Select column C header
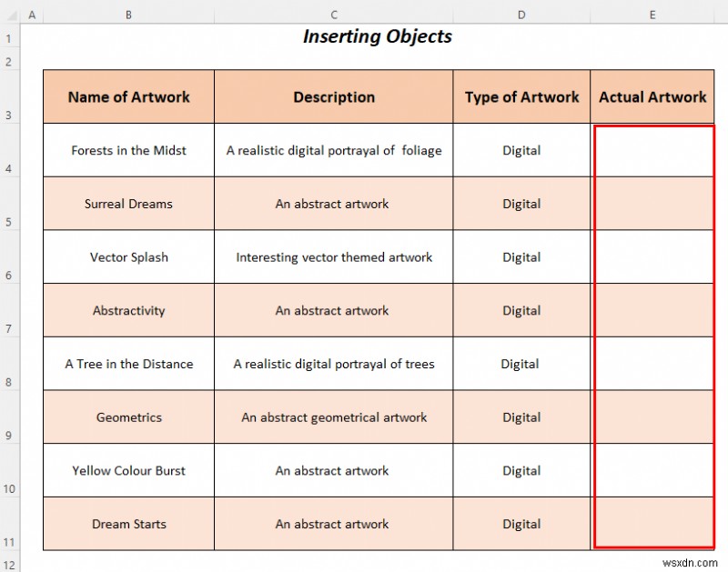The image size is (728, 572). pyautogui.click(x=333, y=15)
